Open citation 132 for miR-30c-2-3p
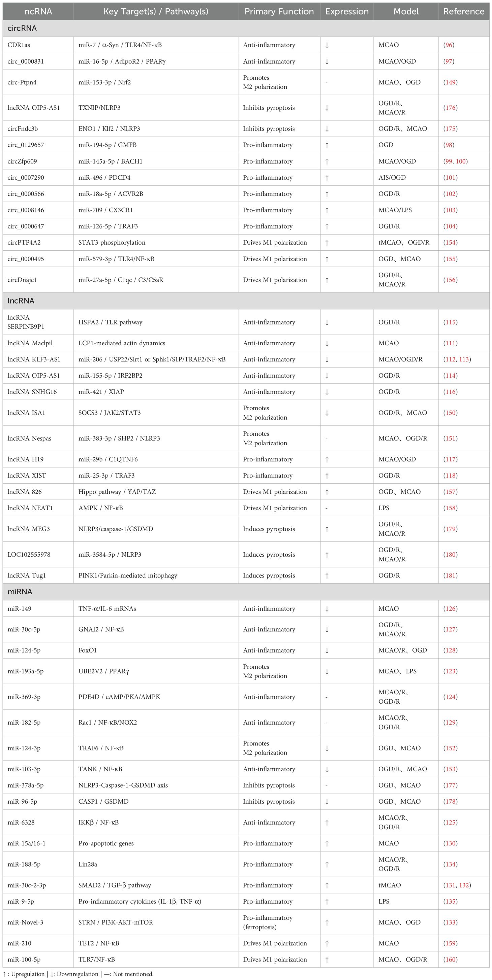 coord(464,885)
